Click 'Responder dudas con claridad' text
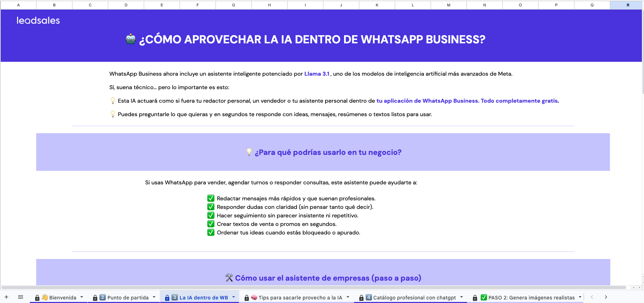Image resolution: width=644 pixels, height=303 pixels. 295,207
